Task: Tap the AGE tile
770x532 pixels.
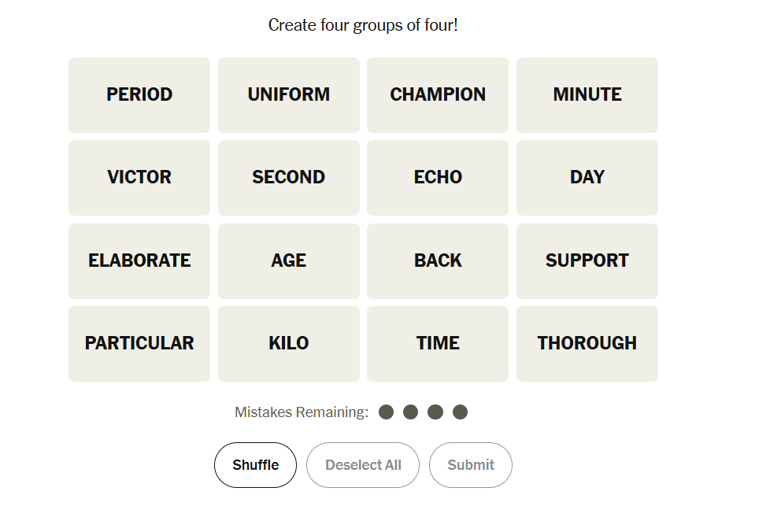Action: point(288,260)
